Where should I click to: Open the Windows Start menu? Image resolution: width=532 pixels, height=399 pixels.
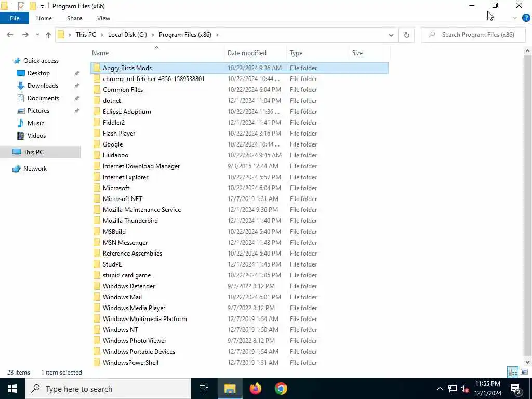[12, 389]
